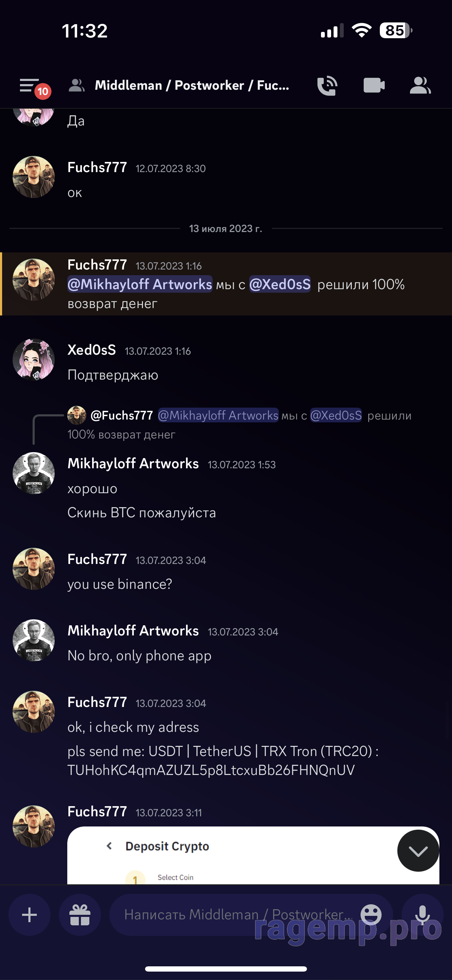Viewport: 452px width, 980px height.
Task: Start a voice call
Action: [x=327, y=86]
